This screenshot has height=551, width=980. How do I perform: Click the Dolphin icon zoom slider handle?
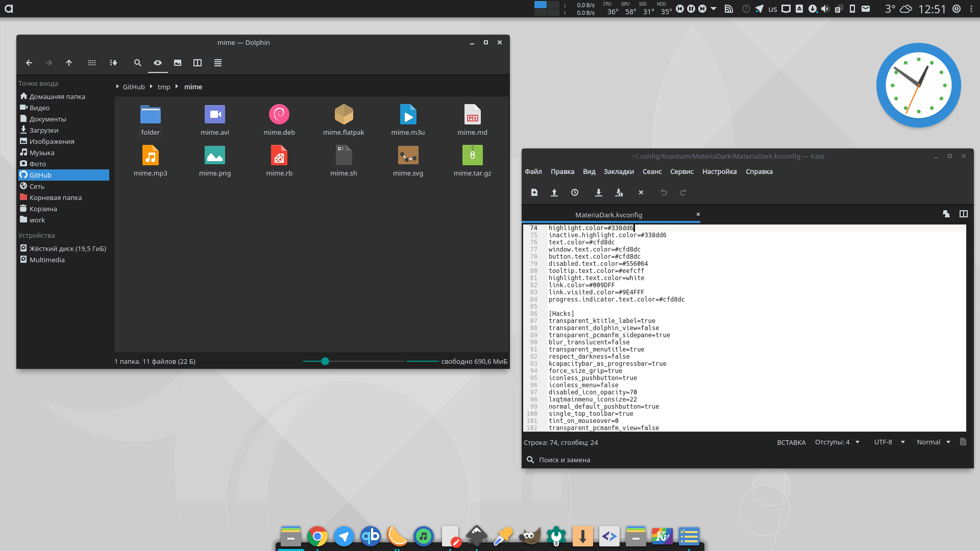click(325, 361)
